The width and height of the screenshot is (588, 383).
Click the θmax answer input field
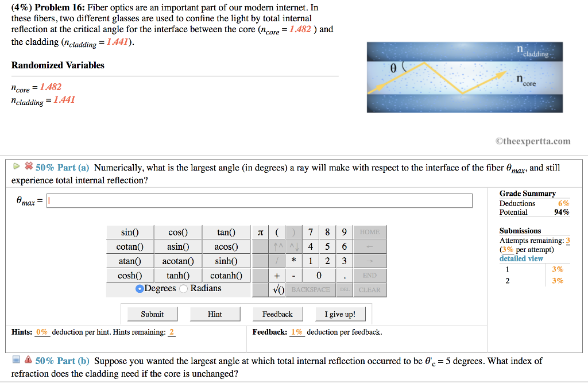pos(260,201)
